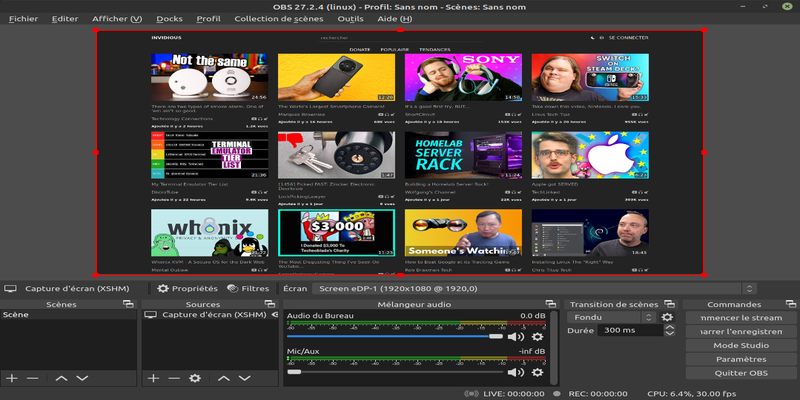Pop out the Scènes dock icon
This screenshot has height=400, width=800.
click(128, 304)
